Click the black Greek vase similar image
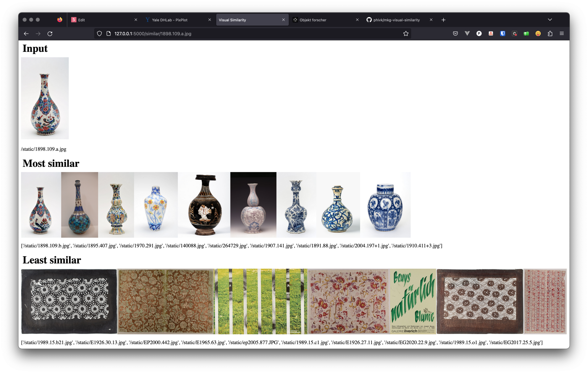 point(204,205)
